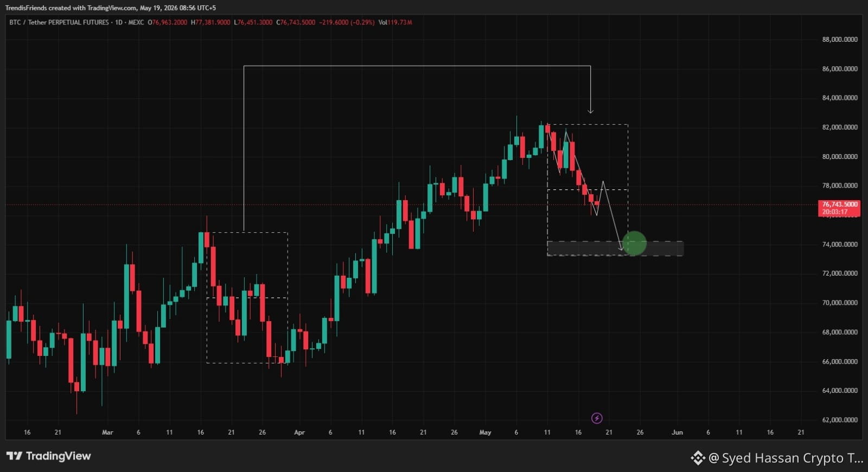The height and width of the screenshot is (472, 868).
Task: Click the 62,000.0000 price axis label
Action: tap(840, 420)
